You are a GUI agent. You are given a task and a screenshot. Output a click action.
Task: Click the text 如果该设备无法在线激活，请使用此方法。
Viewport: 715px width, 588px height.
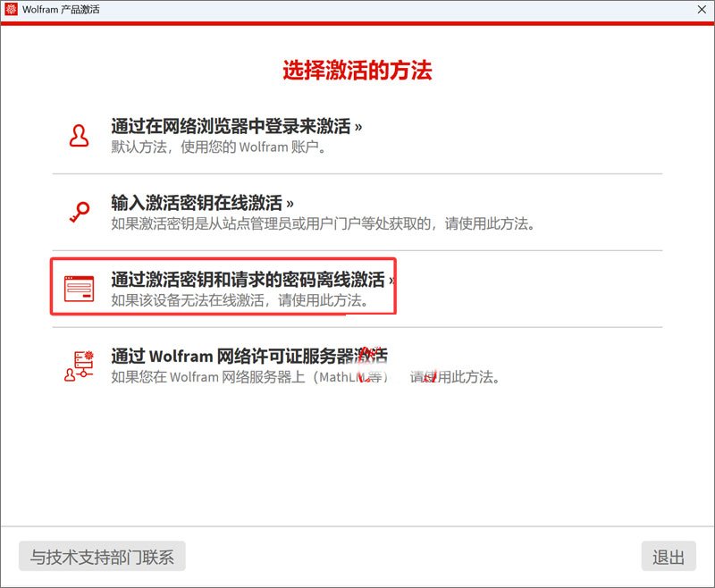pos(240,300)
